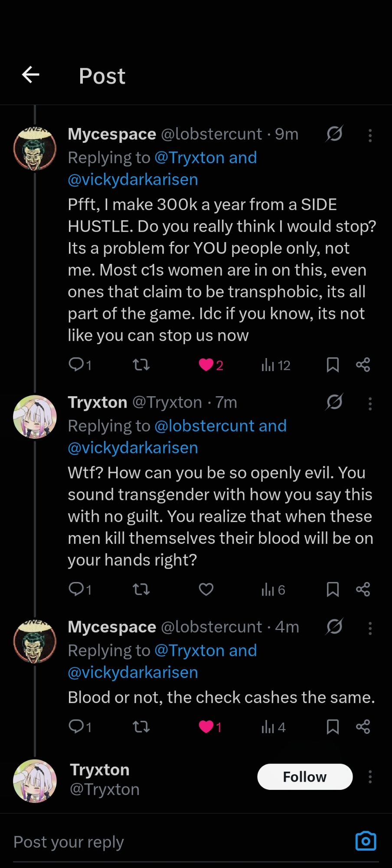Open more options for the 4m post

pos(370,628)
